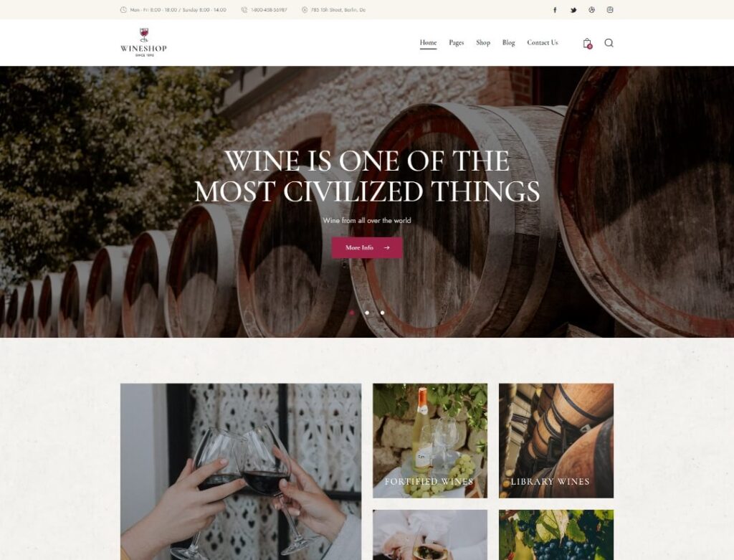Click the More Info button
Viewport: 734px width, 560px height.
point(367,247)
